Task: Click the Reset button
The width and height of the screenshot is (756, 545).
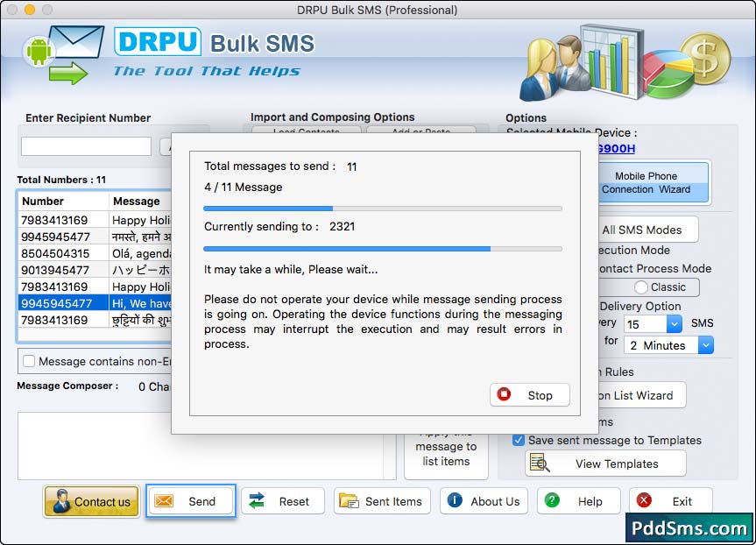Action: (283, 501)
